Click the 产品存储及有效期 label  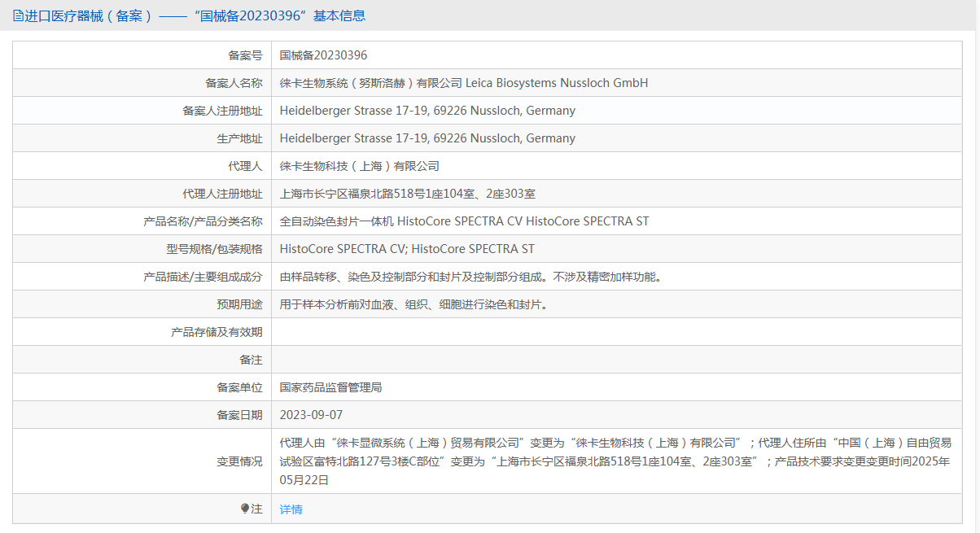tap(217, 332)
